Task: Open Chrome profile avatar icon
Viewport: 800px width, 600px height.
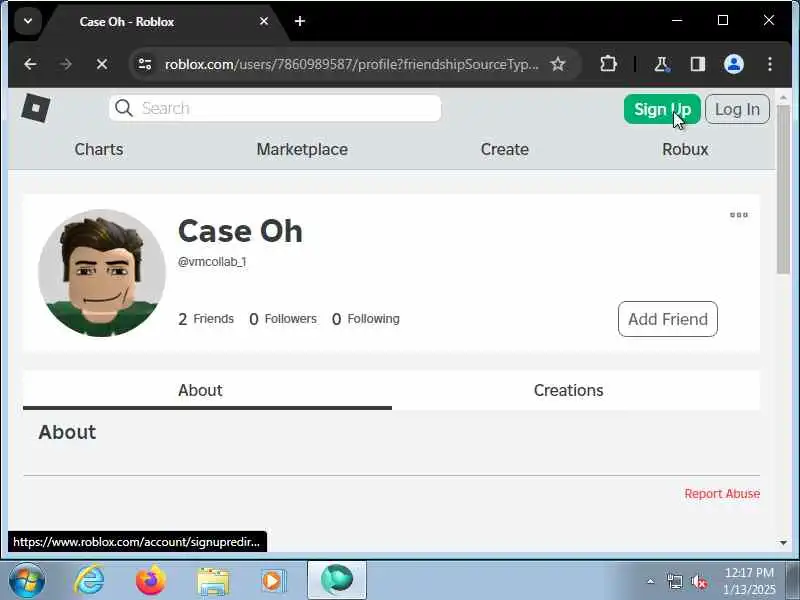Action: [x=734, y=64]
